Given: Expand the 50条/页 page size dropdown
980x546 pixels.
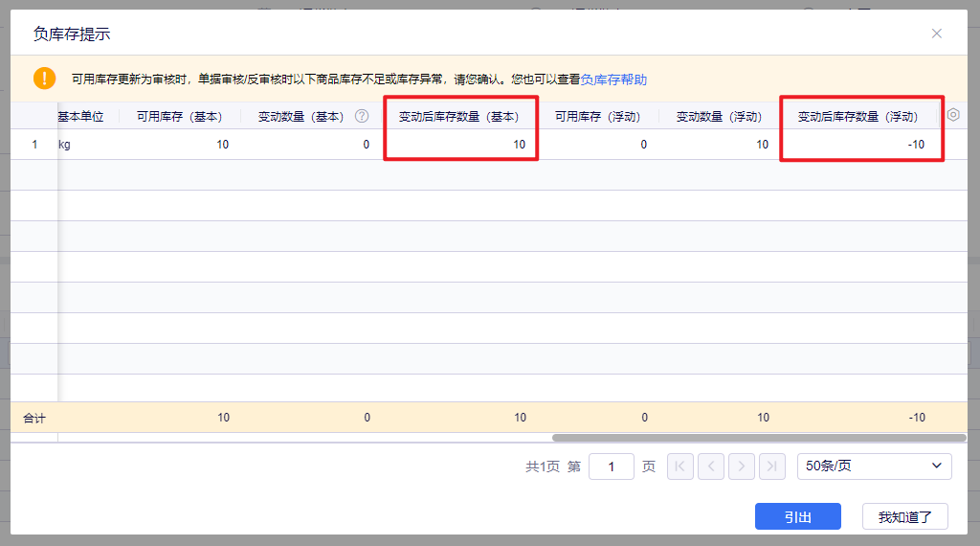Looking at the screenshot, I should 874,466.
